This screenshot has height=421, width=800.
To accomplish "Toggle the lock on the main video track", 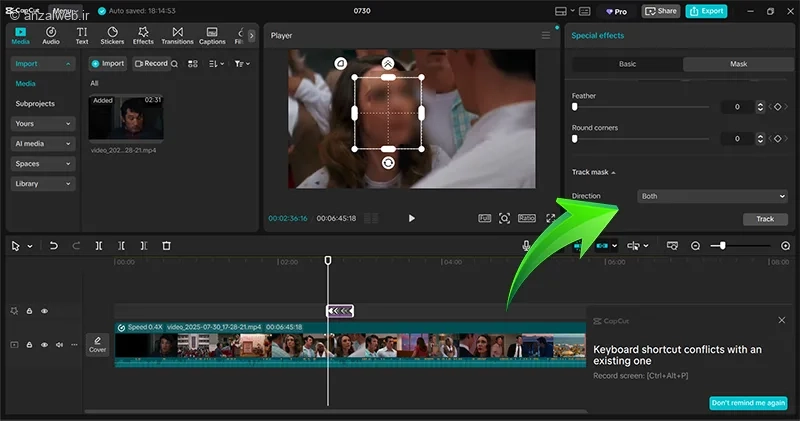I will 29,344.
